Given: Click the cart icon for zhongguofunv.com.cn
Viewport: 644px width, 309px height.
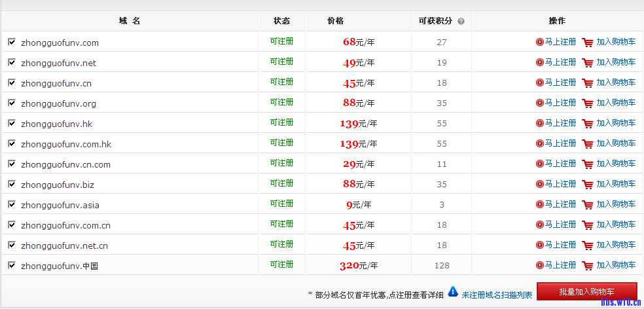Looking at the screenshot, I should (588, 225).
